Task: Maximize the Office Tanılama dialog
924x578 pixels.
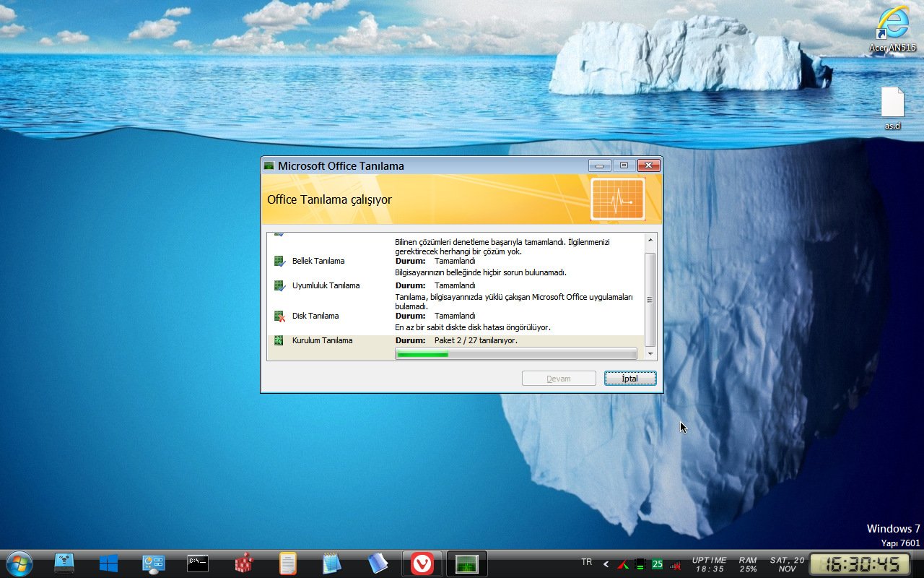Action: pyautogui.click(x=624, y=165)
